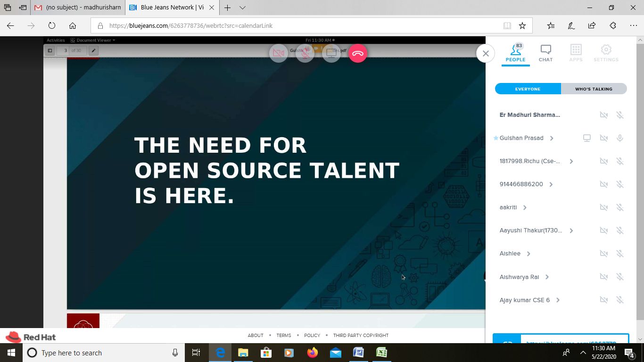Viewport: 644px width, 362px height.
Task: Click Er Madhuri Sharma's camera-off icon
Action: (603, 115)
